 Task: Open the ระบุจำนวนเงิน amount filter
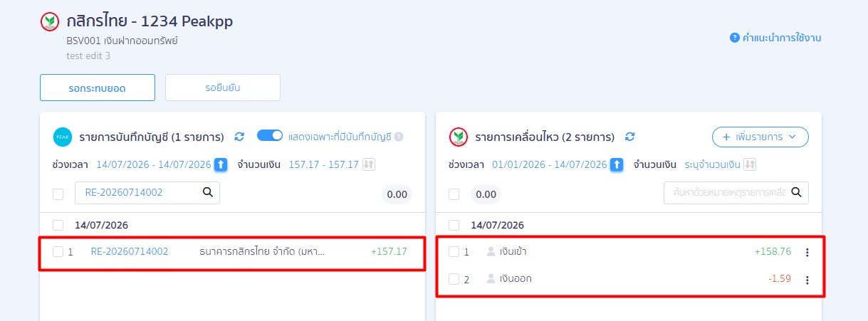[712, 164]
